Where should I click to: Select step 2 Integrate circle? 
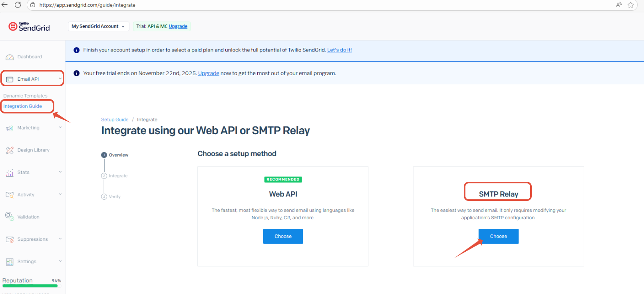coord(104,176)
